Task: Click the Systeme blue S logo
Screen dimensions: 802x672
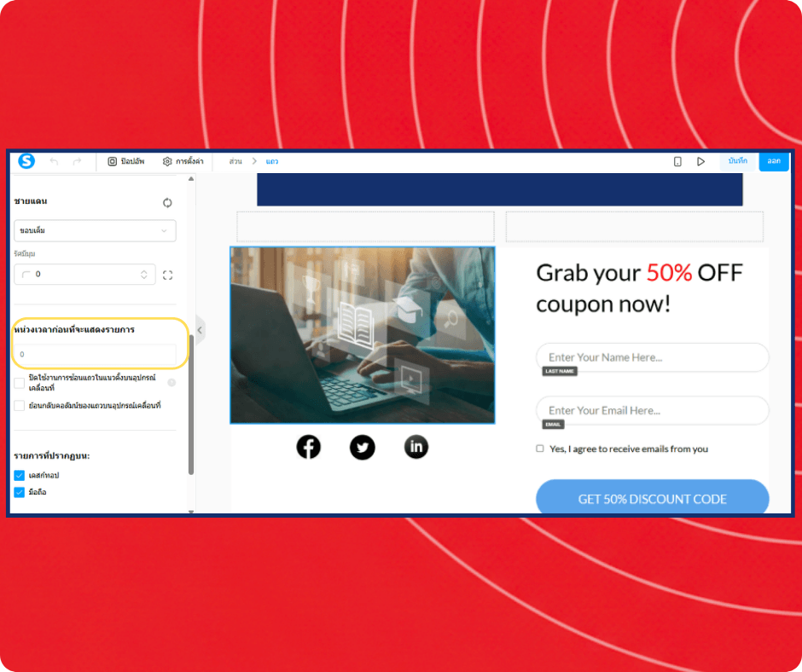Action: click(26, 161)
